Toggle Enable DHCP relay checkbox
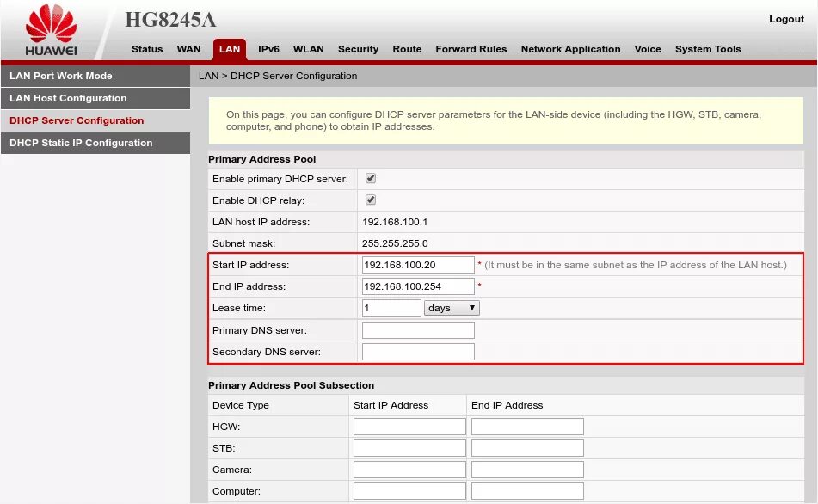This screenshot has height=504, width=818. (x=371, y=200)
